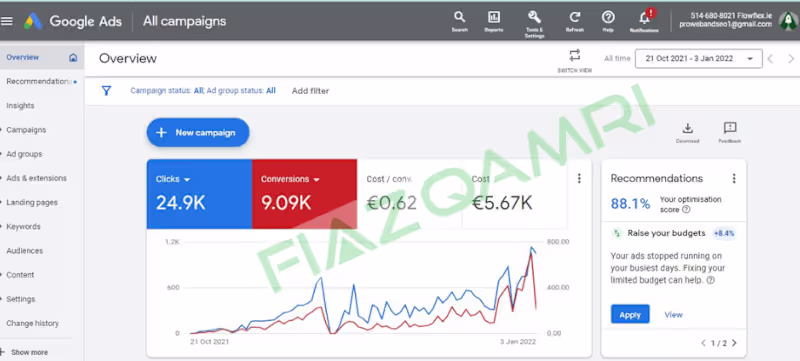Click Apply on budget recommendation
The width and height of the screenshot is (800, 361).
[630, 315]
